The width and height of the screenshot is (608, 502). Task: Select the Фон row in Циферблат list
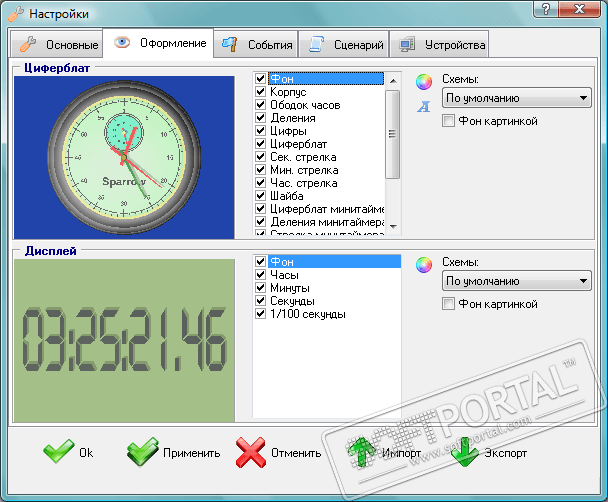point(320,79)
